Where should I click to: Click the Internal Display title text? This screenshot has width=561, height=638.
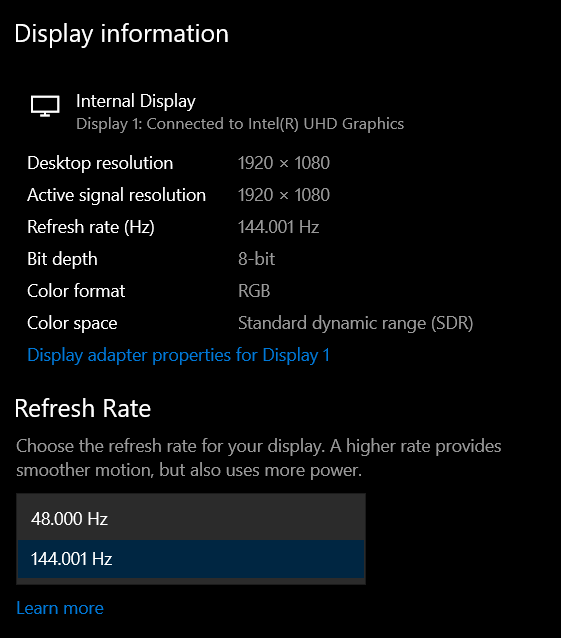pyautogui.click(x=136, y=101)
